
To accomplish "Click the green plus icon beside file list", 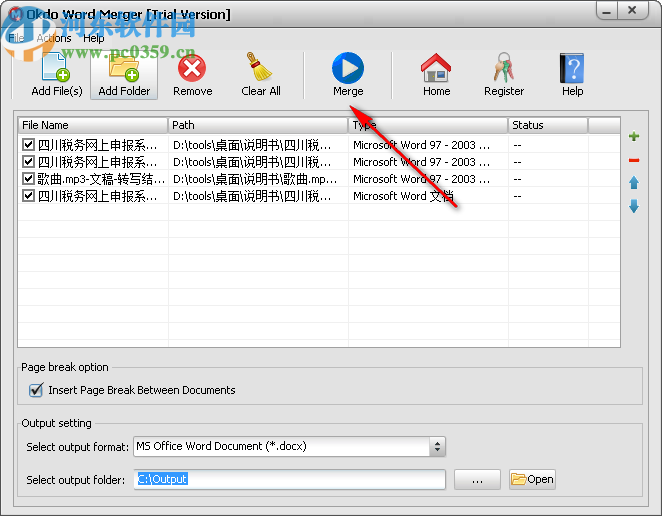I will click(634, 136).
